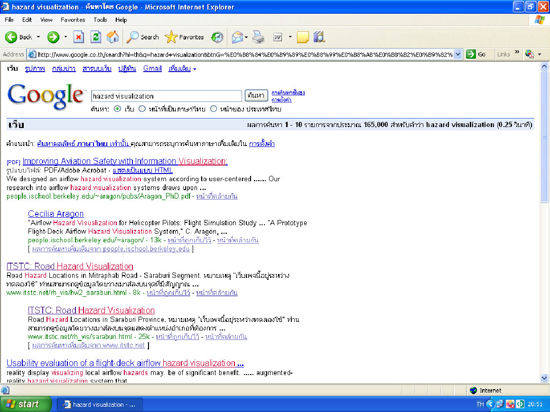
Task: Select hazard visualization taskbar window button
Action: (100, 405)
